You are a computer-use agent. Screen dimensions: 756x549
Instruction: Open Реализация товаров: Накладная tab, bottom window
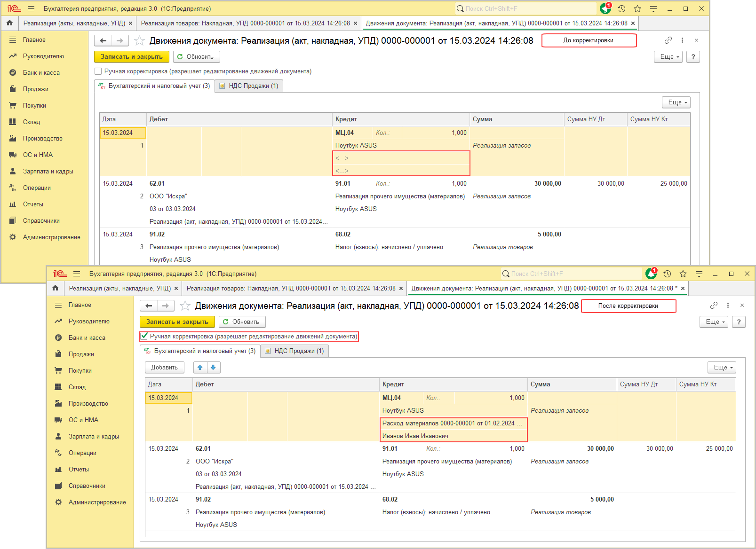pos(291,288)
